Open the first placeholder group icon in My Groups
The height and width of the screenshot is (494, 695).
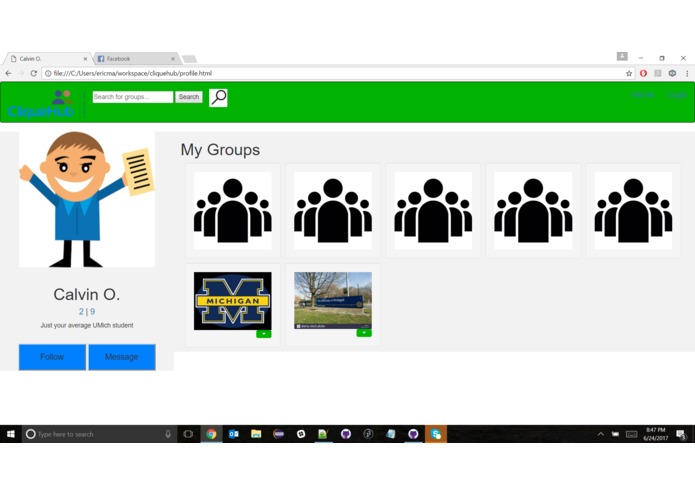pos(233,210)
